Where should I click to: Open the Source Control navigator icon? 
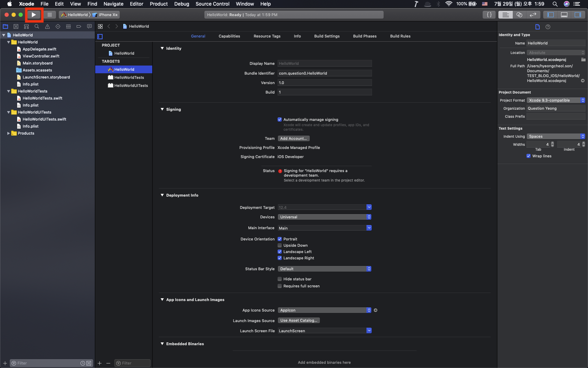tap(16, 26)
